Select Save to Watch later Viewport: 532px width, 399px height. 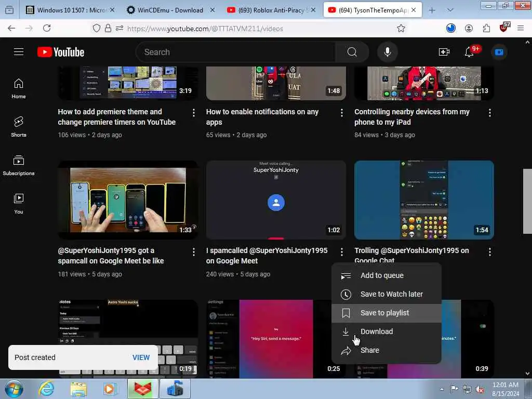point(387,294)
